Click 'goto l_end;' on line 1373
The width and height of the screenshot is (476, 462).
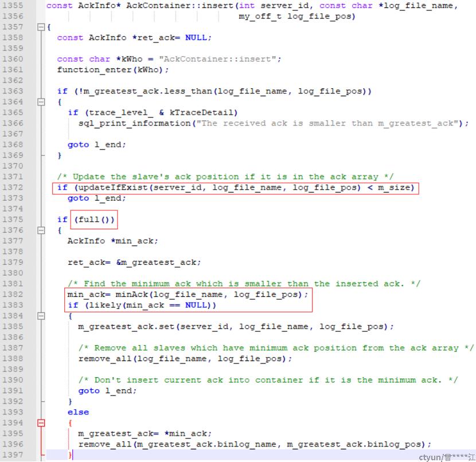coord(96,198)
